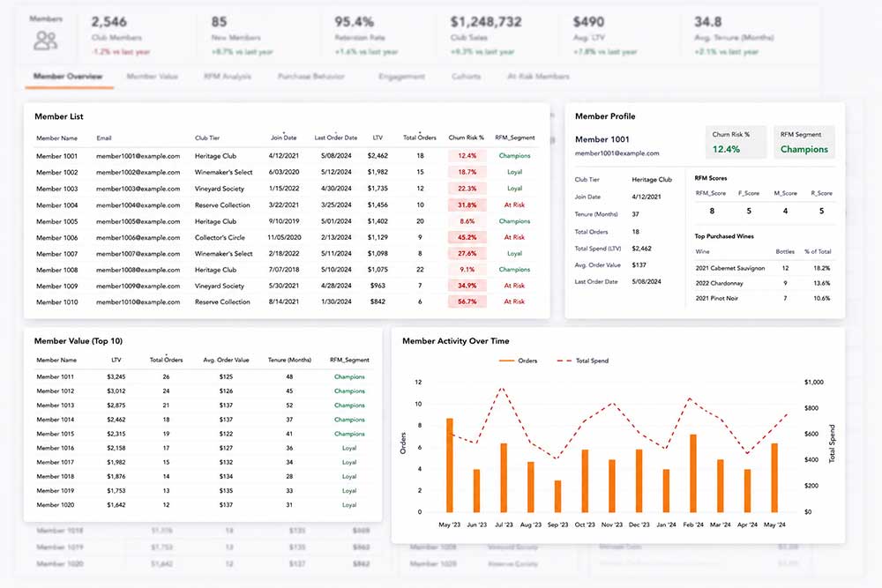Click the $2,462 LTV cell in Member List
This screenshot has height=588, width=882.
pos(377,156)
